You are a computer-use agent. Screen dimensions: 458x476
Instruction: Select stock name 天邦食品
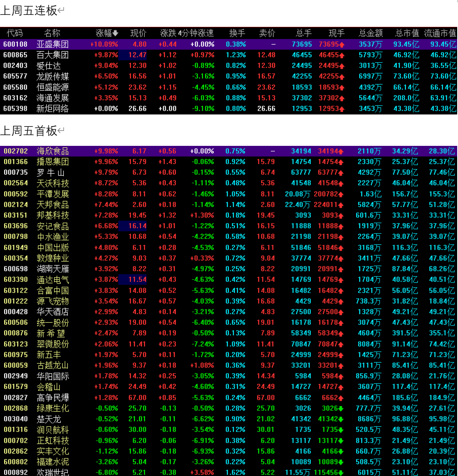(52, 205)
